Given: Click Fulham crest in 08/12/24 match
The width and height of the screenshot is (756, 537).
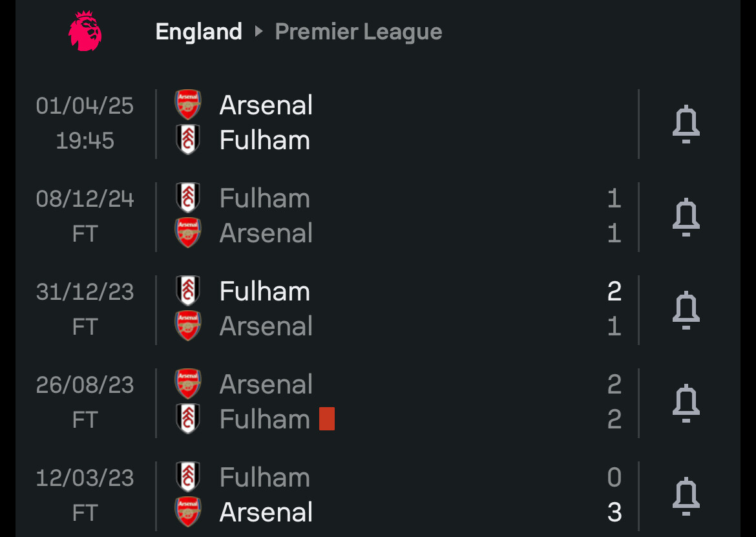Looking at the screenshot, I should click(x=188, y=198).
